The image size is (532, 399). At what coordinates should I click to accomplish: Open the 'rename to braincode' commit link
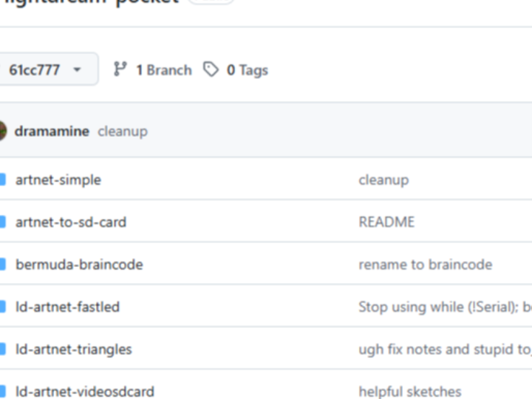pos(425,265)
